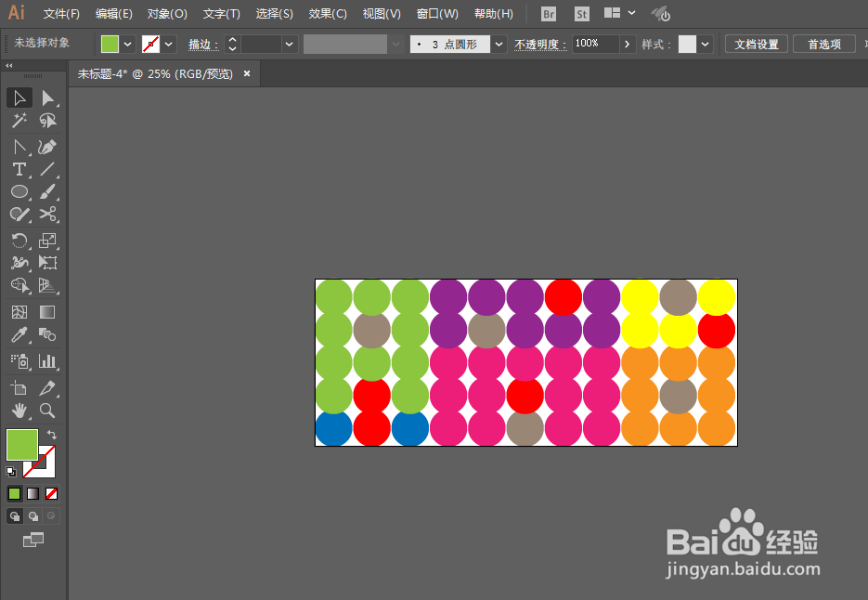
Task: Open Adobe Stock via St icon
Action: [x=581, y=14]
